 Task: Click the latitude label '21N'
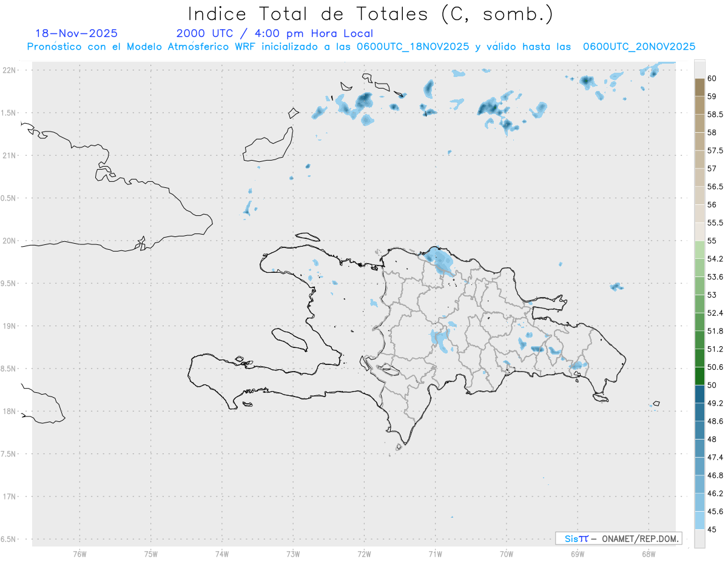[10, 155]
